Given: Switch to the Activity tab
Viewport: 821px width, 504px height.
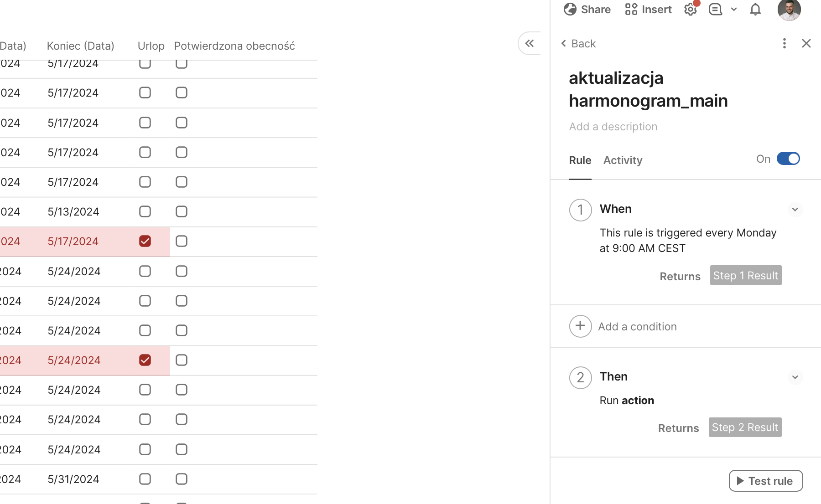Looking at the screenshot, I should point(623,160).
